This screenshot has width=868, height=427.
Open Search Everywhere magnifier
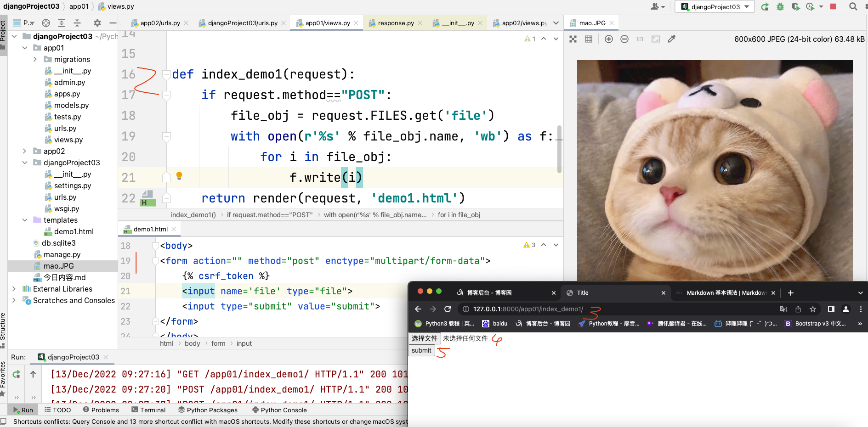click(x=853, y=6)
